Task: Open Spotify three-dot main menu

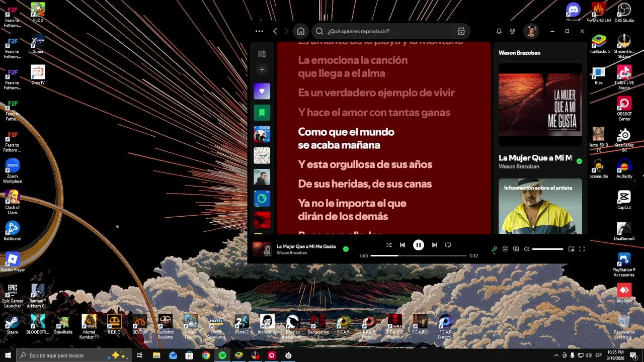Action: [x=259, y=31]
